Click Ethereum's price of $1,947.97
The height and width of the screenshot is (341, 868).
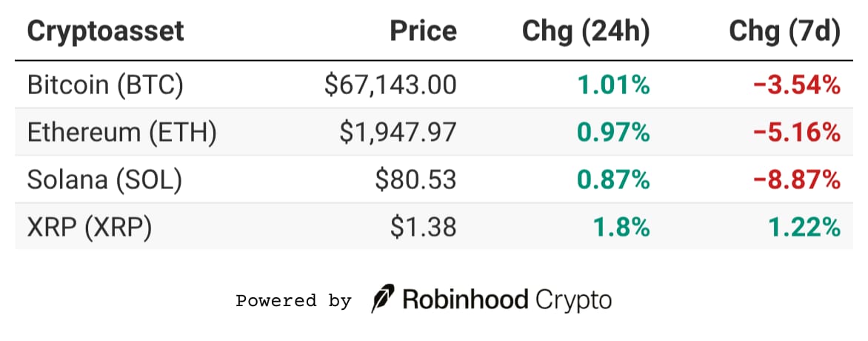point(398,133)
